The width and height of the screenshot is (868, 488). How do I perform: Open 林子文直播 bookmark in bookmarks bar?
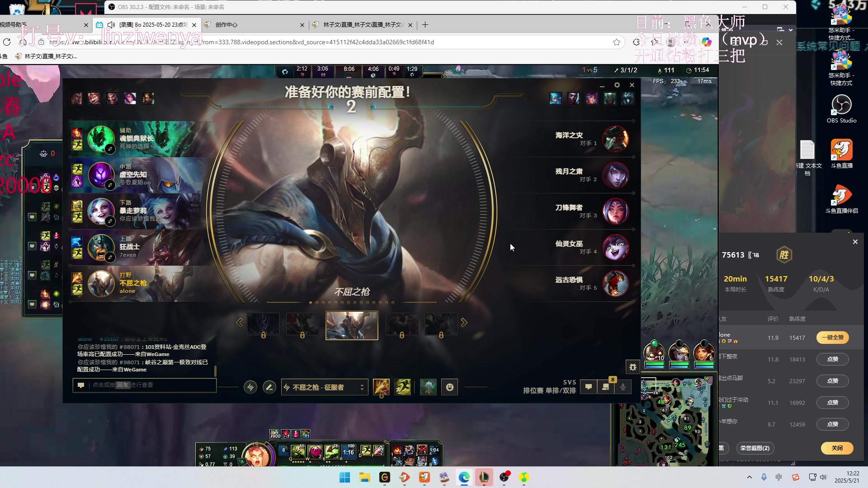click(x=46, y=56)
